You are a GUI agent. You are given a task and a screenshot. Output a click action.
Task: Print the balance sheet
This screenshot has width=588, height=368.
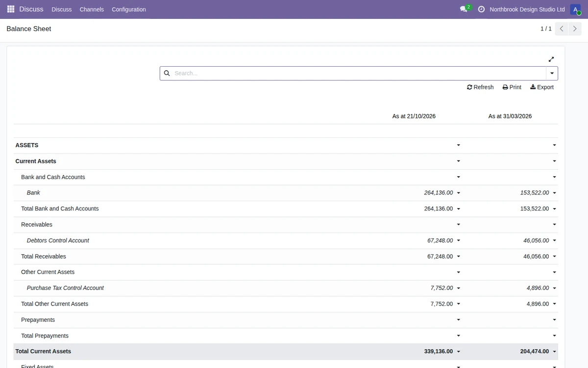(512, 87)
